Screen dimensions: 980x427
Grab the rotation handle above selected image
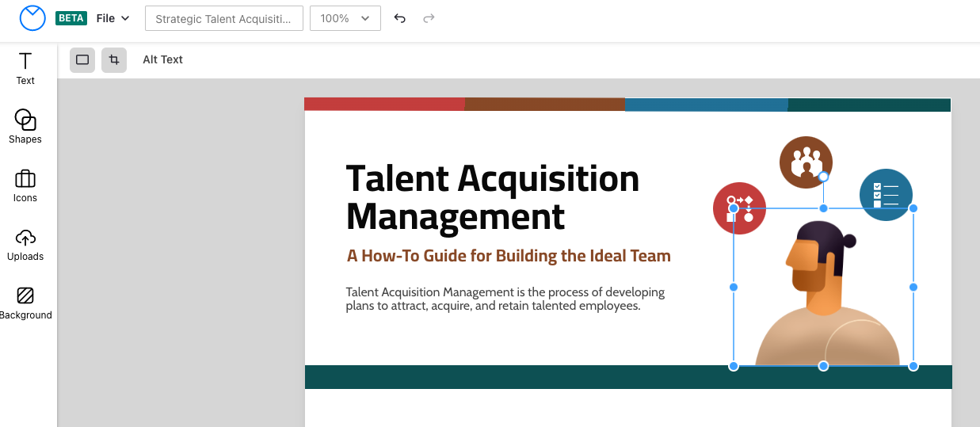(x=823, y=177)
